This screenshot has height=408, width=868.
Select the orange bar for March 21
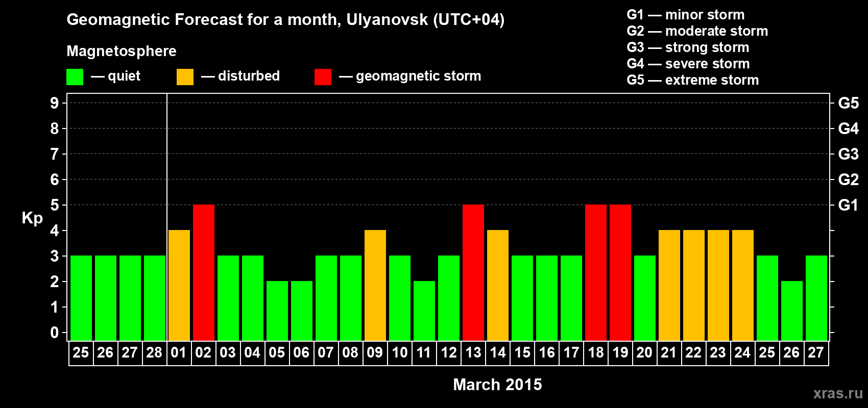(x=669, y=286)
